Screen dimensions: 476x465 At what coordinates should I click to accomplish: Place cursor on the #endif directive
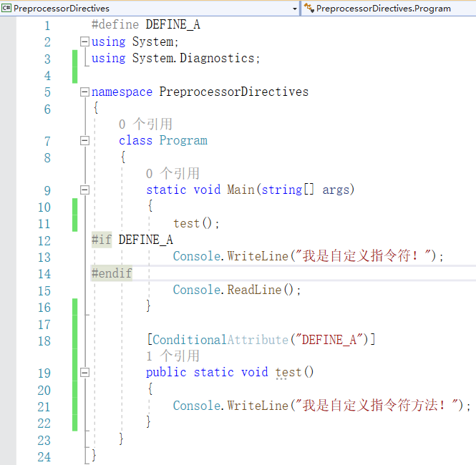(112, 273)
